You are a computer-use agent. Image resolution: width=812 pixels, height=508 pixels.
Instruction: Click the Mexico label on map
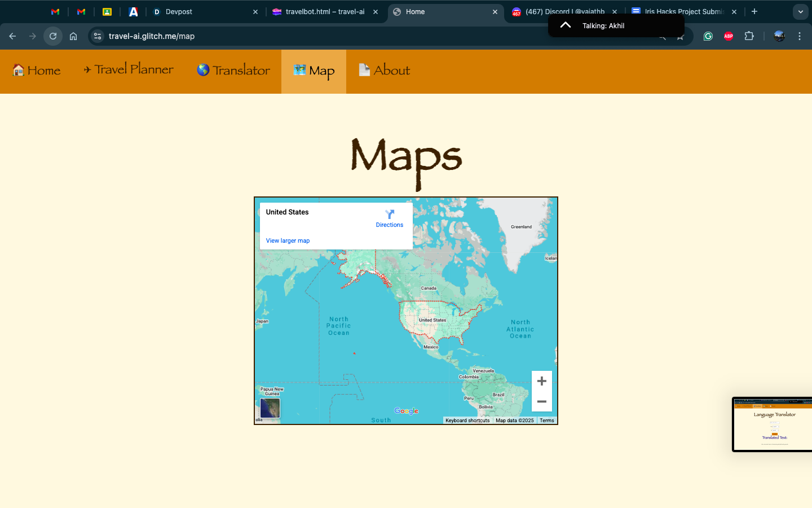click(x=431, y=347)
